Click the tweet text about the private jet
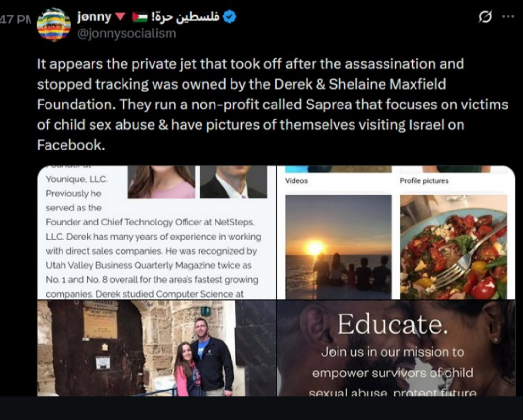Screen dimensions: 523x420 point(273,105)
